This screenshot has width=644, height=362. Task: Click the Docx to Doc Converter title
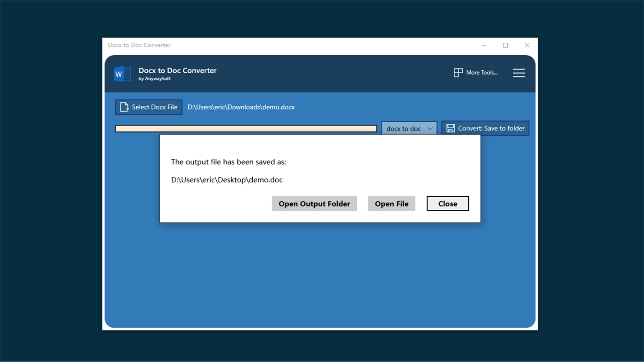(177, 70)
